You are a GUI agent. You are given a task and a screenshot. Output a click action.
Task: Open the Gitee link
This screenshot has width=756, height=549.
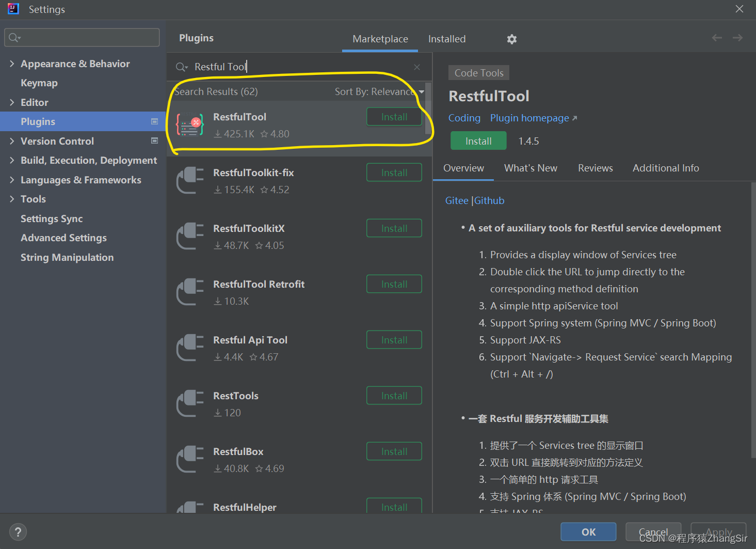pos(457,201)
